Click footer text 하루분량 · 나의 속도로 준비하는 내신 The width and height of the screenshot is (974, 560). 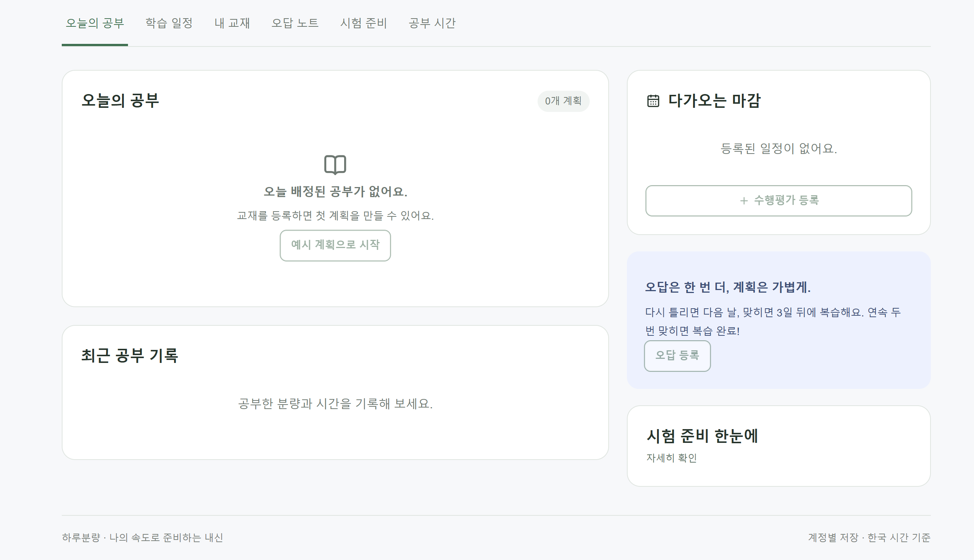point(142,538)
